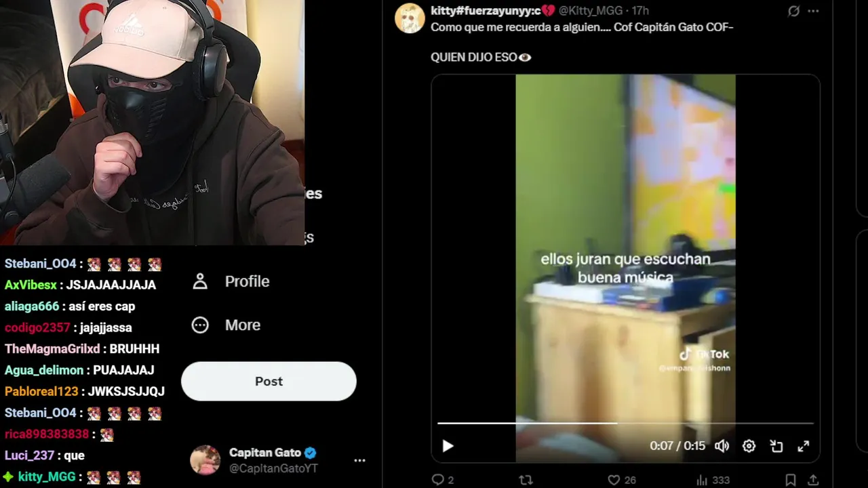Like the tweet with heart icon
The height and width of the screenshot is (488, 868).
point(614,480)
